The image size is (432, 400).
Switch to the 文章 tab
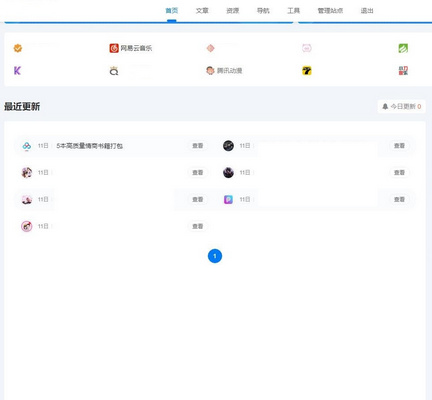tap(202, 11)
